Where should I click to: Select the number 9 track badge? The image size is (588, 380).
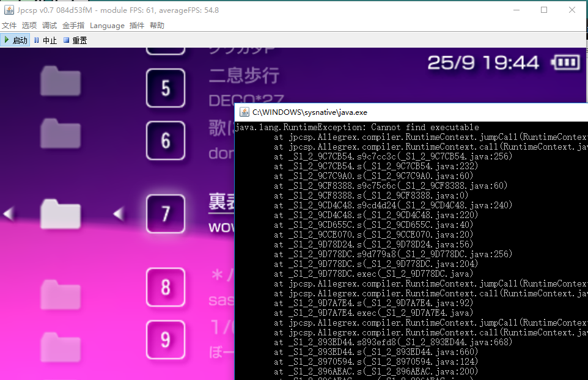click(x=166, y=340)
